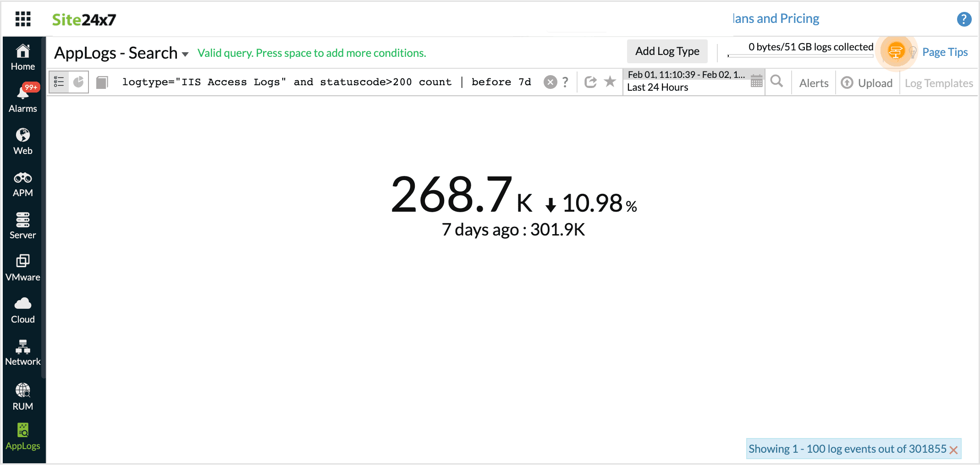Open the share/export icon next to the query
Image resolution: width=980 pixels, height=466 pixels.
(590, 82)
